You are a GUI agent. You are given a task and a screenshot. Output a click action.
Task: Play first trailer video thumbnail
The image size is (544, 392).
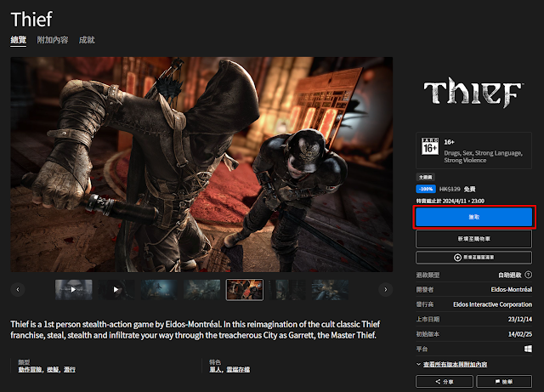74,290
